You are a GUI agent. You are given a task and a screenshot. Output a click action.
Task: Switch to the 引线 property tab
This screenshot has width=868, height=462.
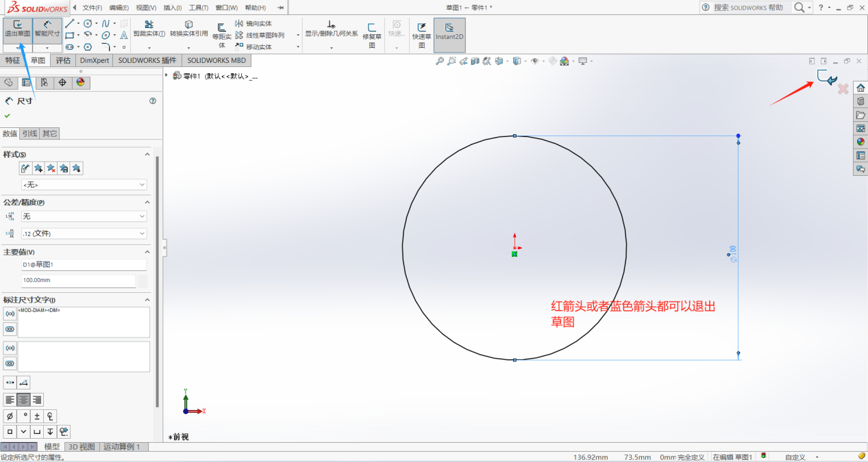(29, 133)
